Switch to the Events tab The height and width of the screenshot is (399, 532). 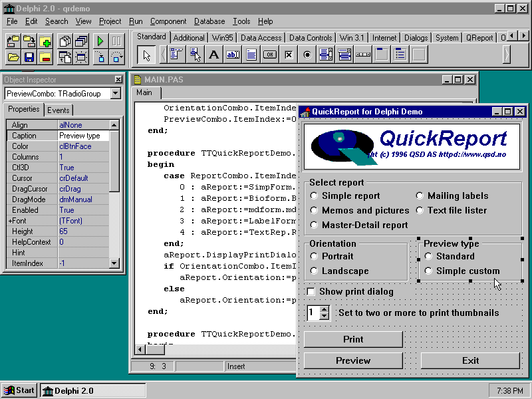(x=59, y=110)
